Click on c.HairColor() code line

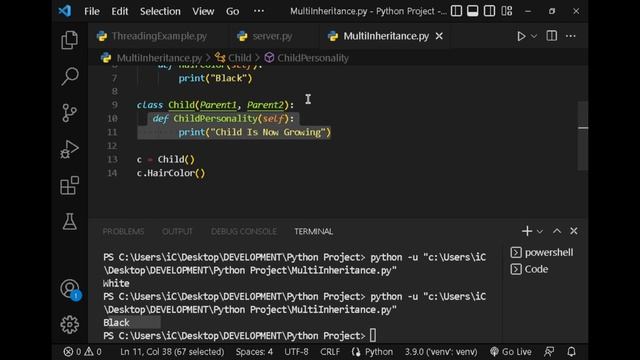(x=171, y=173)
